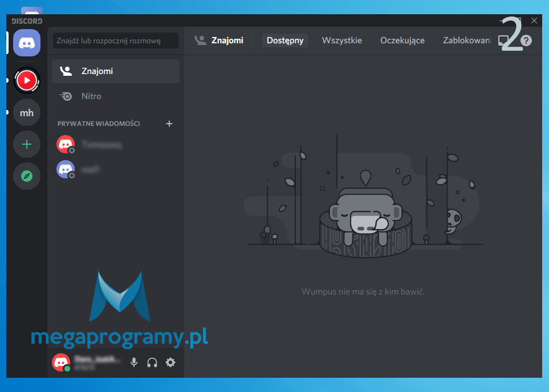Open conversation with red avatar user

tap(116, 145)
